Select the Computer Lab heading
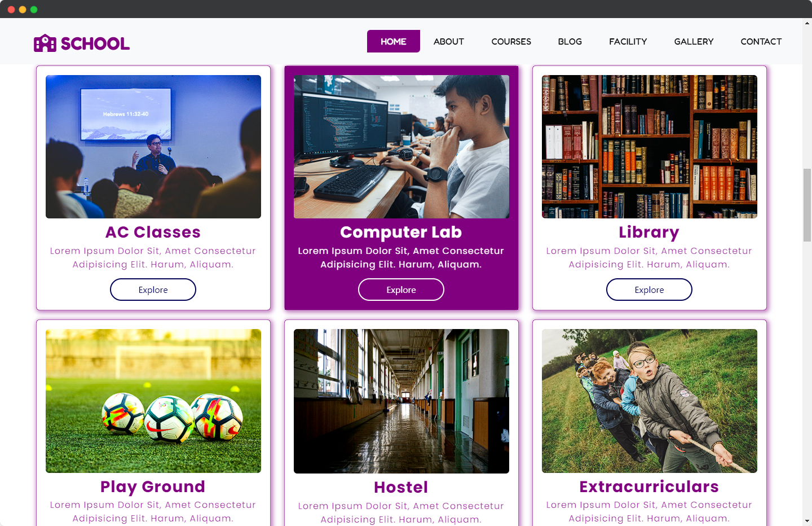Image resolution: width=812 pixels, height=526 pixels. tap(401, 232)
